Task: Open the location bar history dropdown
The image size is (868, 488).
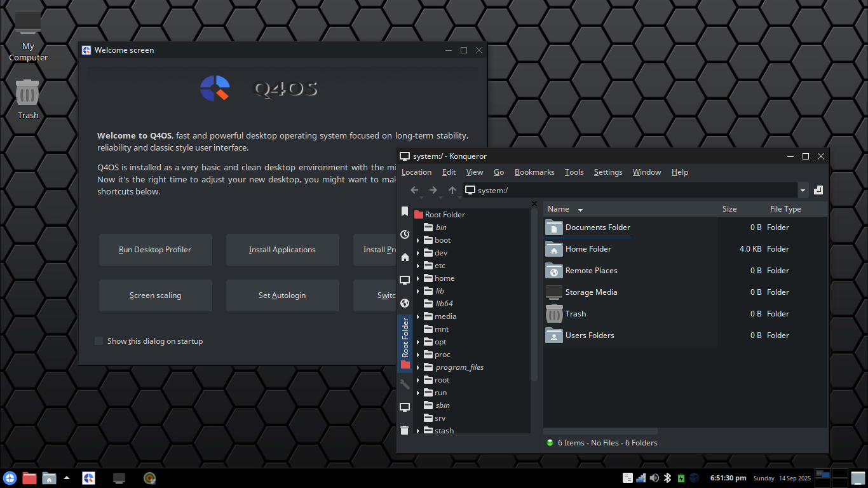Action: 803,190
